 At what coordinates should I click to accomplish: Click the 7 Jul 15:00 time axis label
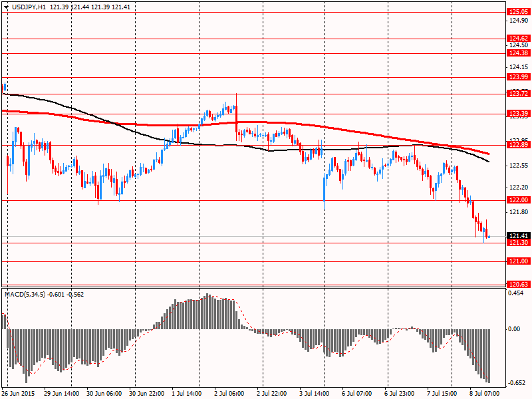(442, 394)
